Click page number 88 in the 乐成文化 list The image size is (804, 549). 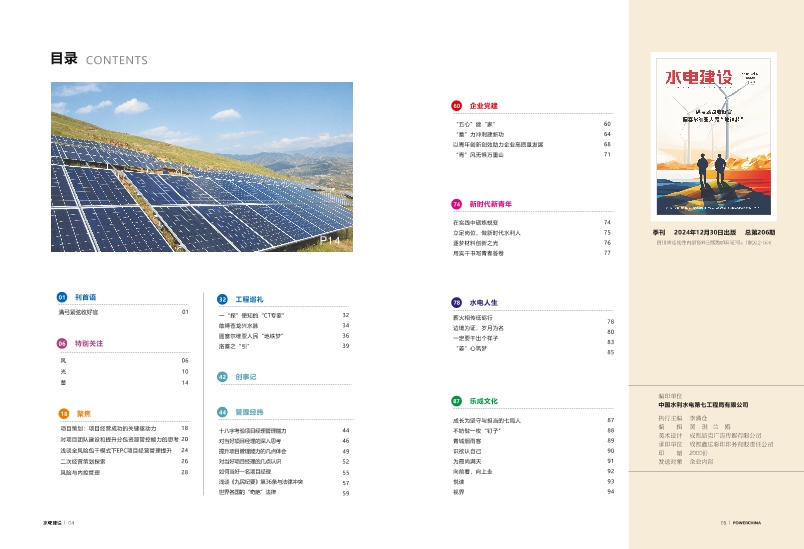point(611,431)
